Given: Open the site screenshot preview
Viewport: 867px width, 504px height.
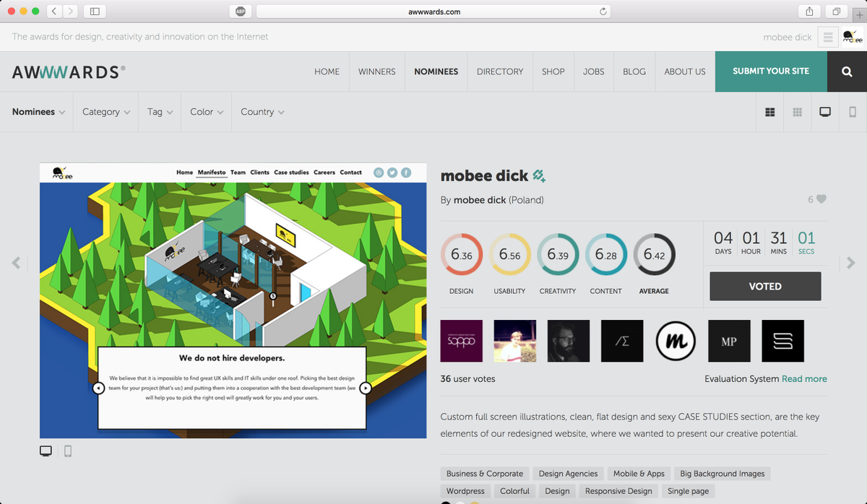Looking at the screenshot, I should (x=233, y=300).
